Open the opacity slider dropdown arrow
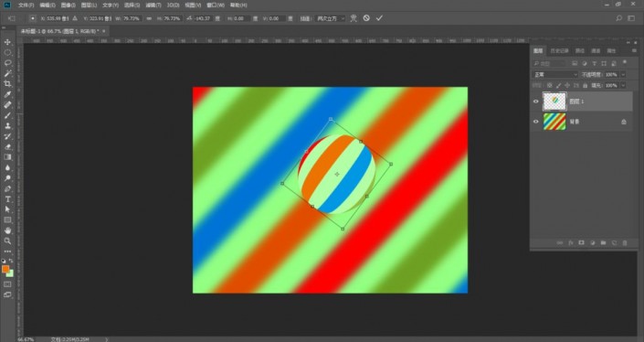Viewport: 644px width, 342px height. click(x=623, y=74)
